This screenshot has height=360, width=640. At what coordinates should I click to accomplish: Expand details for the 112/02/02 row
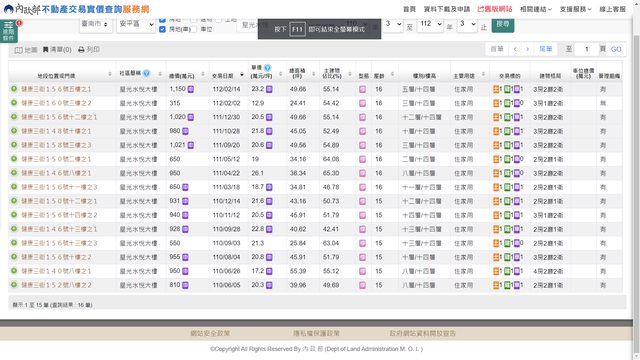coord(14,103)
